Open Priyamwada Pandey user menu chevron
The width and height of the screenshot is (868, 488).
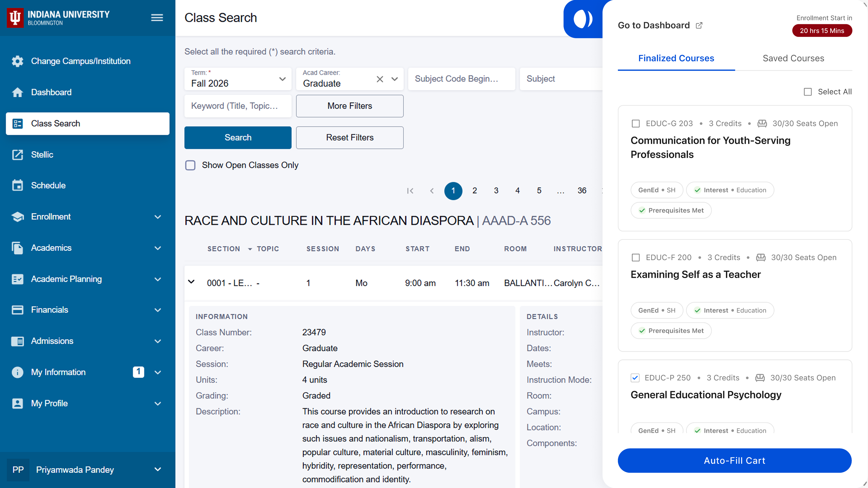[158, 469]
